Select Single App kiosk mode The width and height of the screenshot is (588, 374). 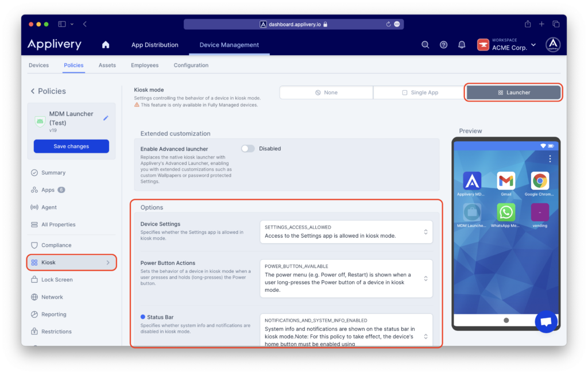[420, 92]
